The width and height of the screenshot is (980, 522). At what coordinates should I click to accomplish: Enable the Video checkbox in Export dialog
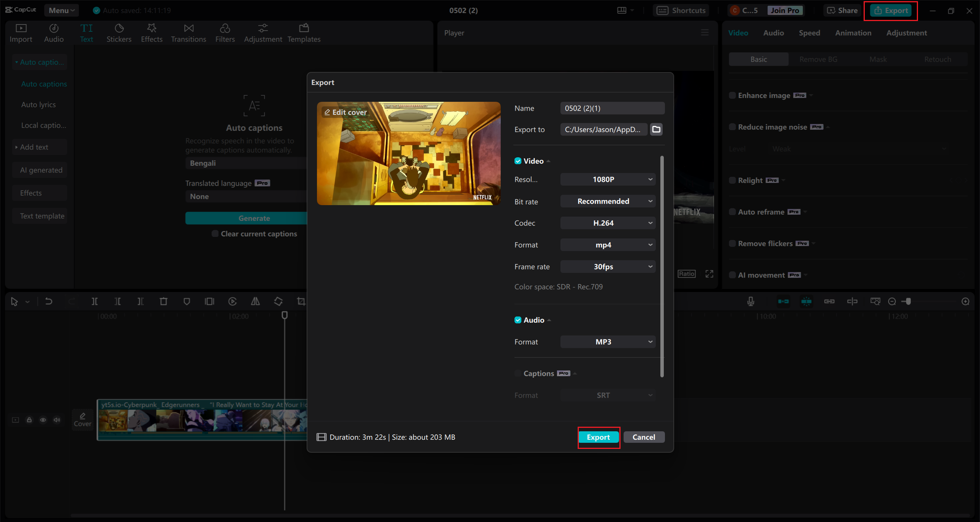pyautogui.click(x=518, y=161)
